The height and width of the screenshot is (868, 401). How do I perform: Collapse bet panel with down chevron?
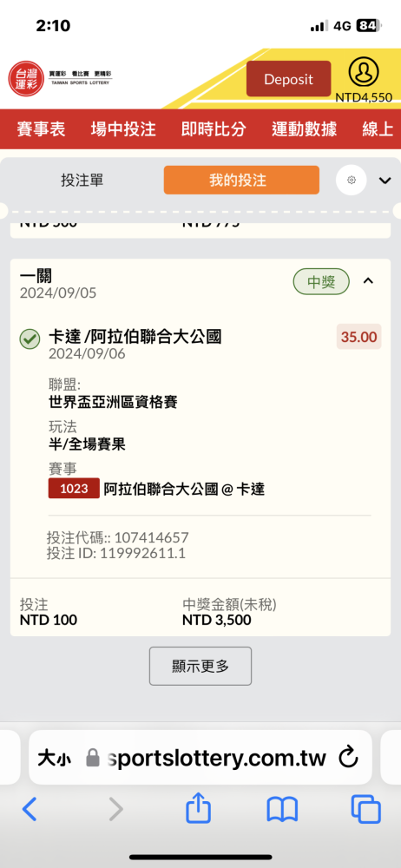pyautogui.click(x=385, y=181)
